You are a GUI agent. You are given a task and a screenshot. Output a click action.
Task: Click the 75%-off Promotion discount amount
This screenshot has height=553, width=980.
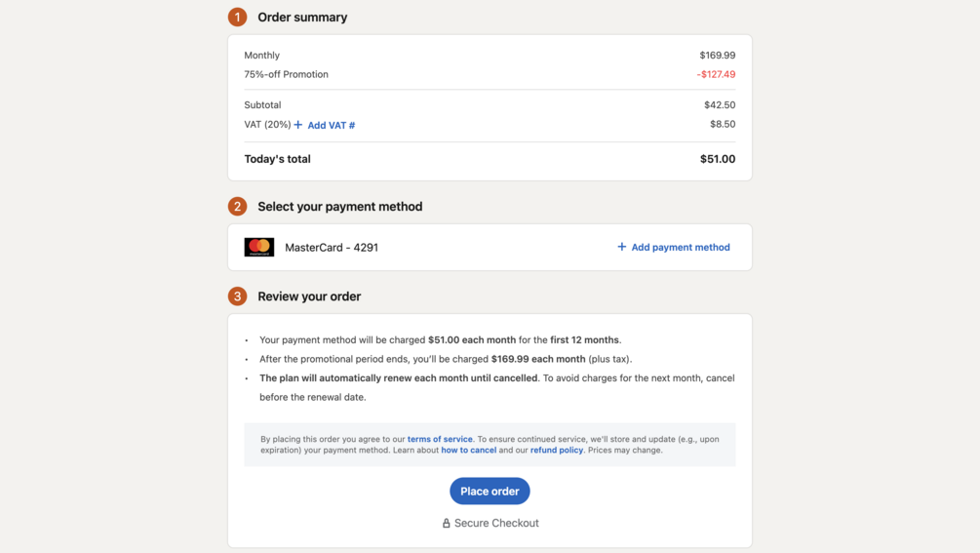pos(717,74)
